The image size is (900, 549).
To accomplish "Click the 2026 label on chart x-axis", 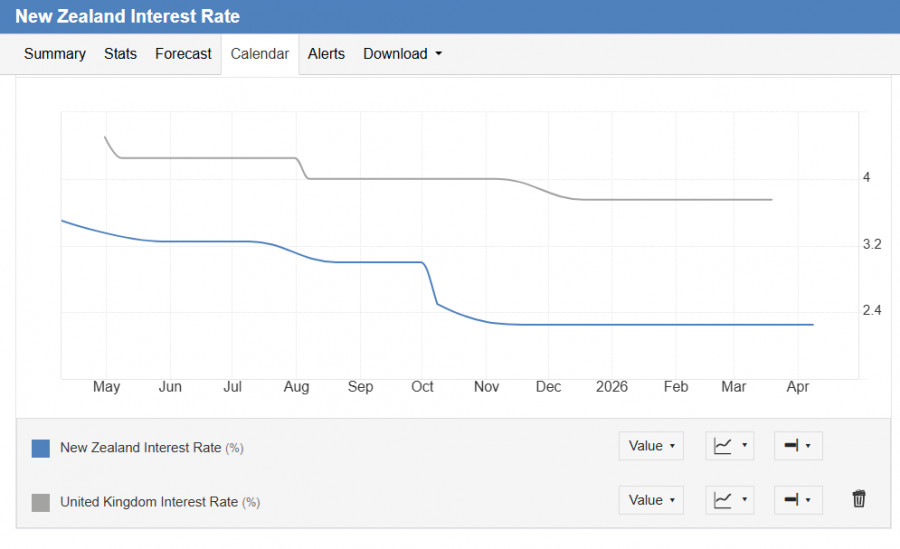I will tap(611, 387).
